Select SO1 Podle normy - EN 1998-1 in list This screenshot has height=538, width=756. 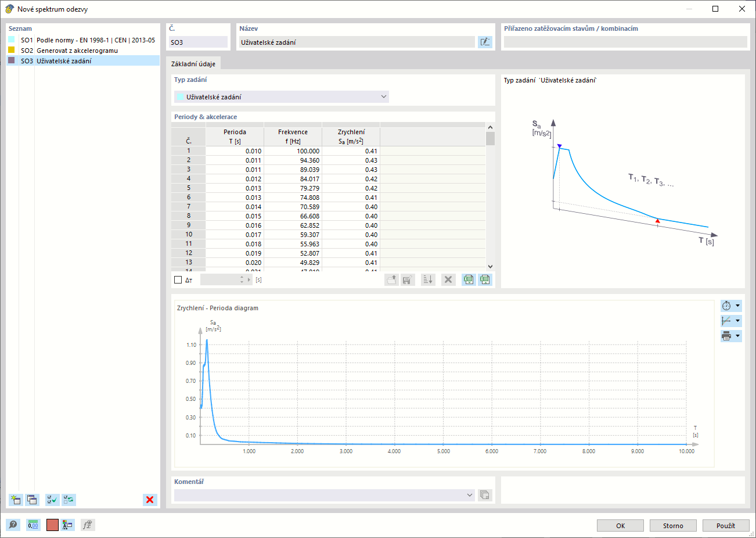coord(83,40)
